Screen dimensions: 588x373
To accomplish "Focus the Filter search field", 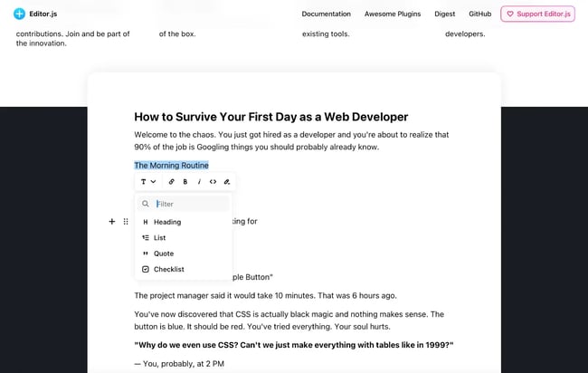I will coord(183,204).
